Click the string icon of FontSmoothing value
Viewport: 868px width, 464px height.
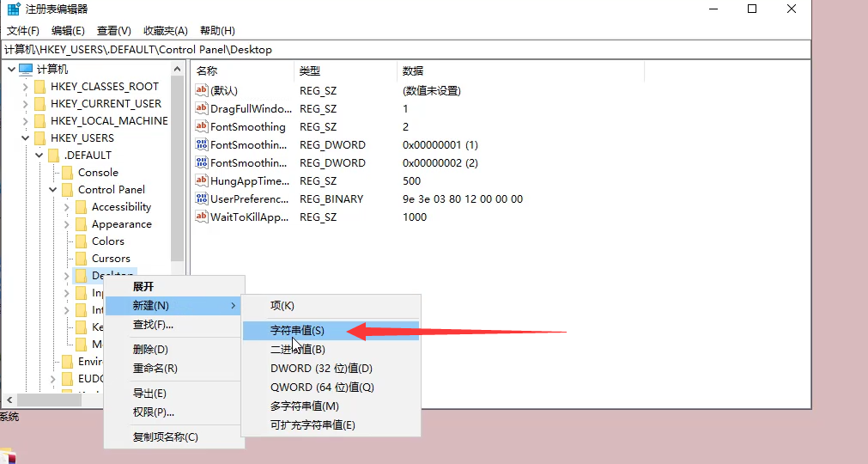202,127
